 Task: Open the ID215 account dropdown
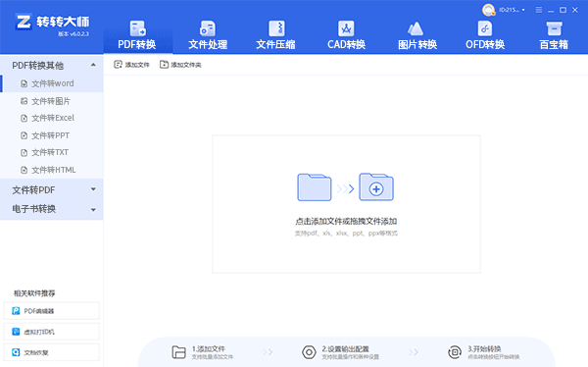(512, 10)
